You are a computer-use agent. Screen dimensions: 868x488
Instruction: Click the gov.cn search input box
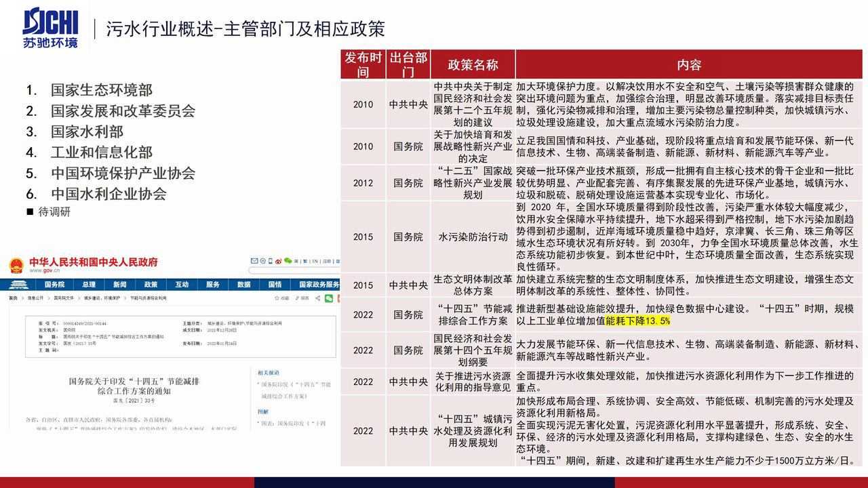tap(294, 270)
